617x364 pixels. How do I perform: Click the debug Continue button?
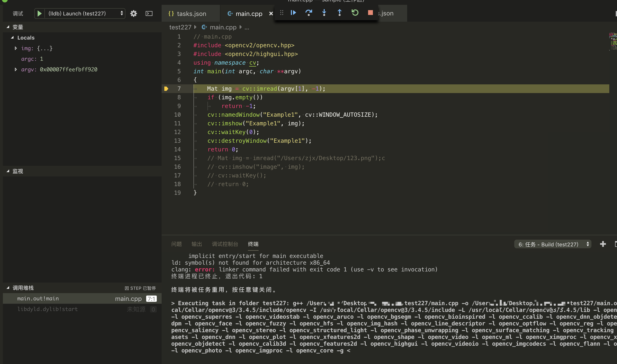point(293,13)
